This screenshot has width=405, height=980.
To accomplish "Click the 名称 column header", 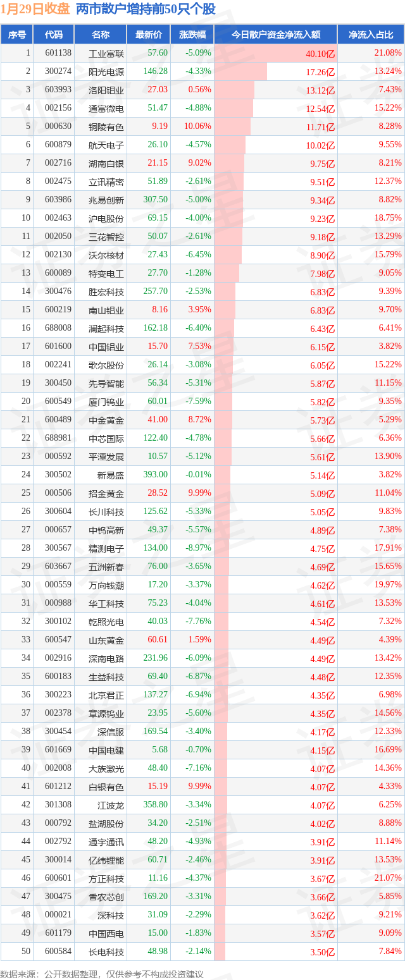I will pos(101,35).
